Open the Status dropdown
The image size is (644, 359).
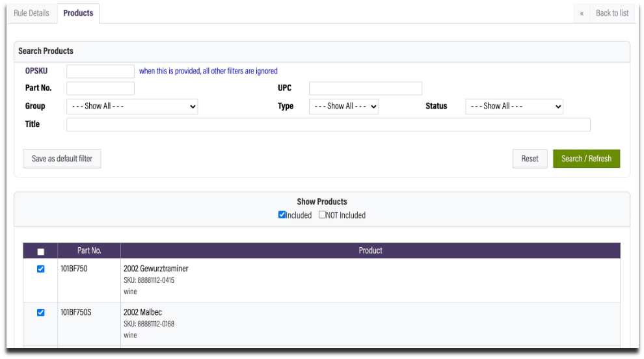[x=514, y=107]
